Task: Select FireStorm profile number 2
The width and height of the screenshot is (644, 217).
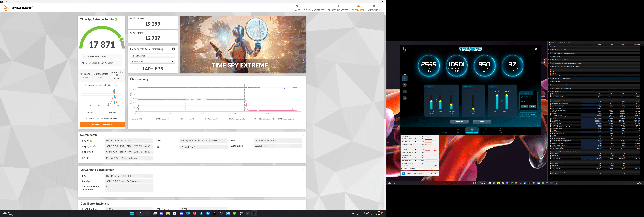Action: [x=530, y=102]
